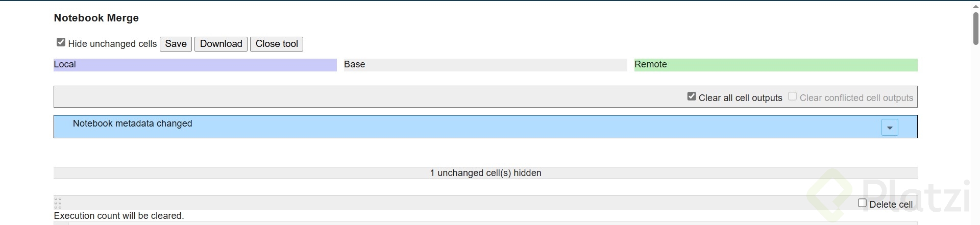This screenshot has height=225, width=980.
Task: Click the Download button
Action: [x=221, y=44]
